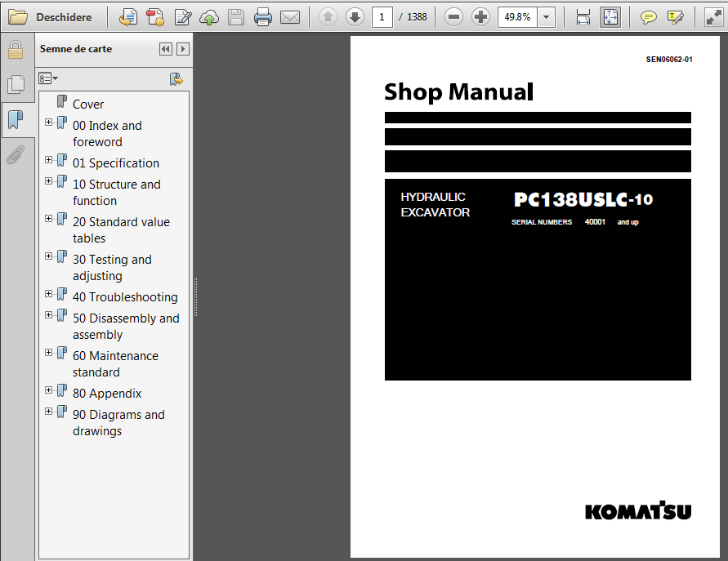
Task: Click the Shop Manual title text
Action: pos(458,92)
